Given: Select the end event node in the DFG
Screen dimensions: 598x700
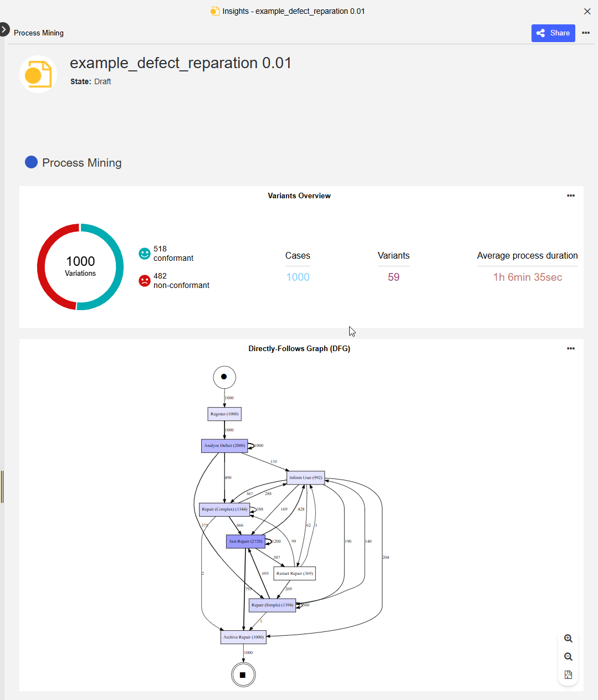Looking at the screenshot, I should click(243, 675).
